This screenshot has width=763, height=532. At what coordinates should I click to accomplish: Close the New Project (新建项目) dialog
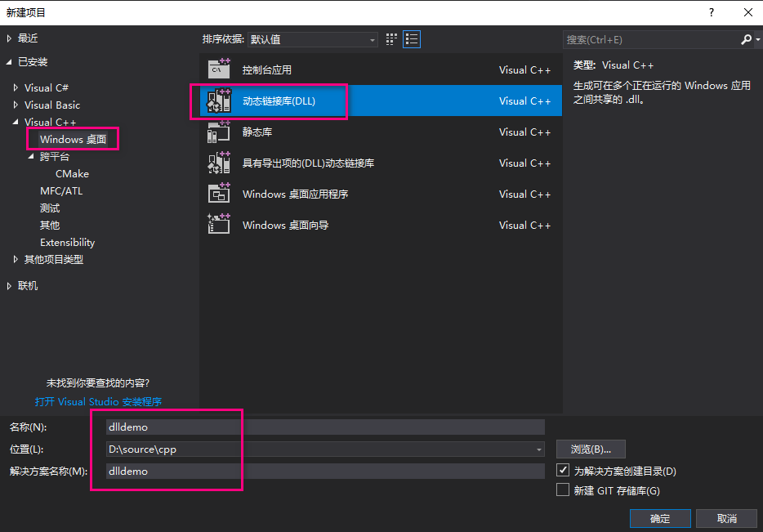(x=748, y=12)
